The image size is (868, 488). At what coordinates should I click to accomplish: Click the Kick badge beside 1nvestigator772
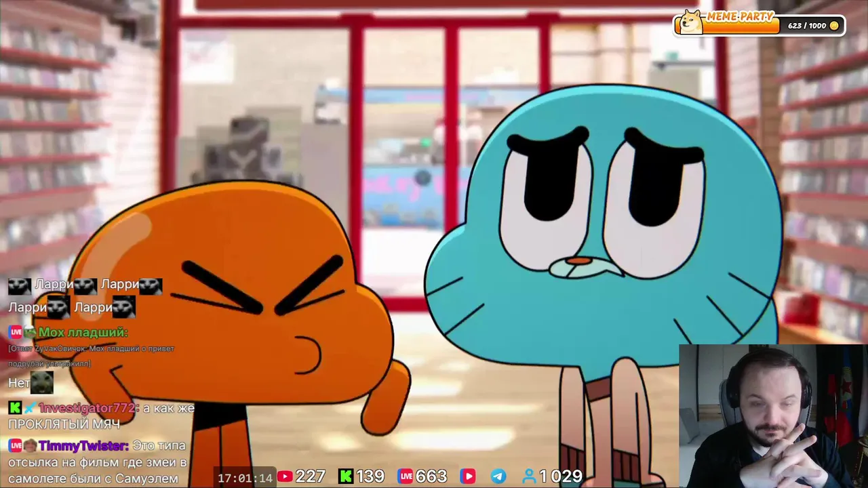coord(15,408)
